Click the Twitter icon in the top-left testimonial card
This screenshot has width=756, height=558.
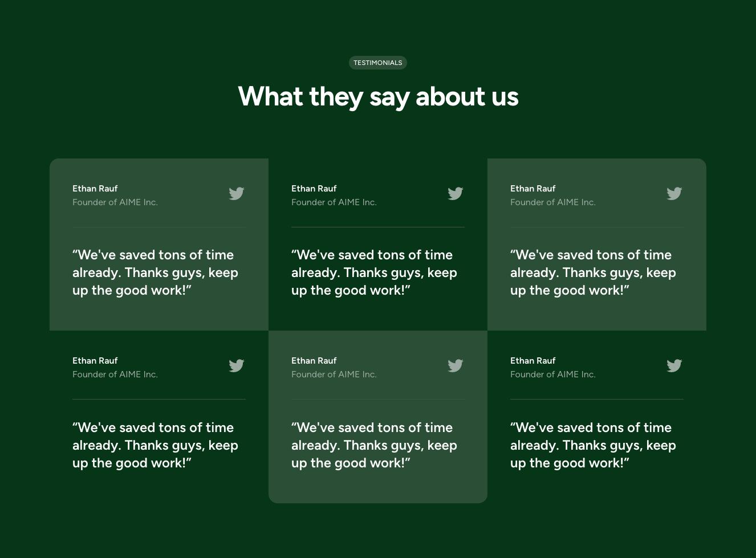237,194
